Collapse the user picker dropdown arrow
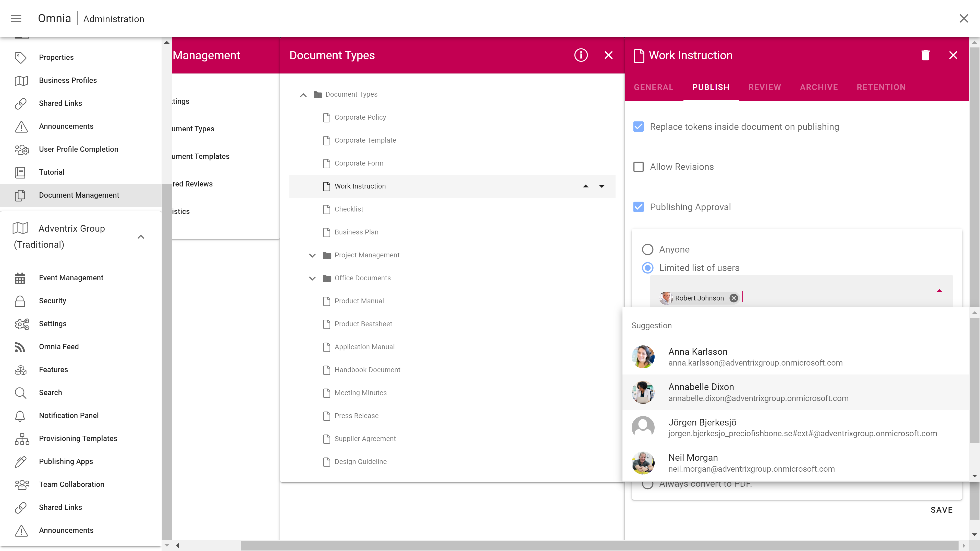This screenshot has height=551, width=980. pos(939,291)
